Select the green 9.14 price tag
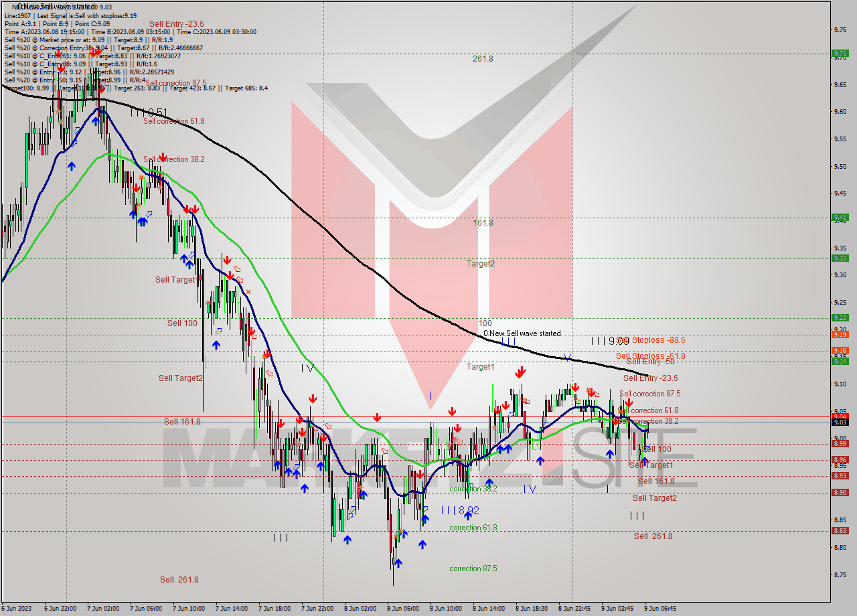The image size is (857, 616). [840, 361]
